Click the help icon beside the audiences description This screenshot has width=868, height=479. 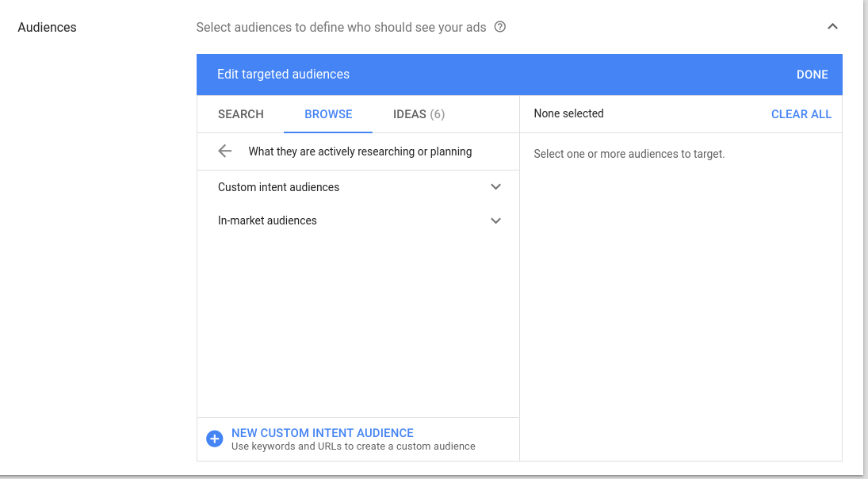pyautogui.click(x=499, y=27)
